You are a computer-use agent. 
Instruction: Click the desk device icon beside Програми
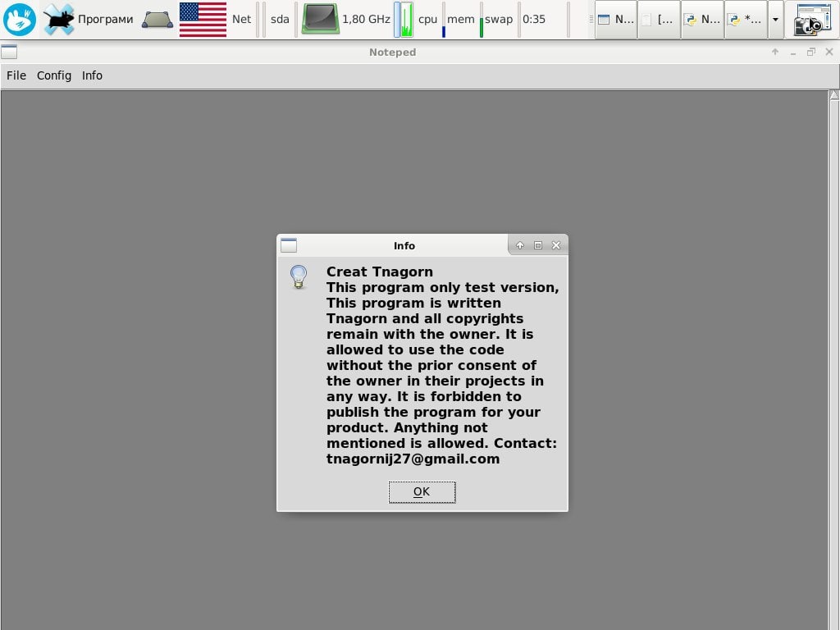[x=157, y=20]
